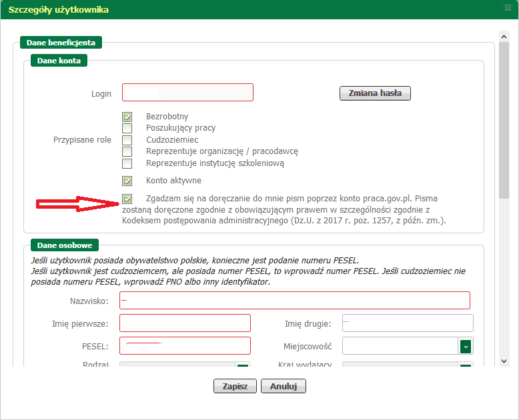Screen dimensions: 519x420
Task: Enable the Cudzoziemiec role checkbox
Action: [x=127, y=140]
